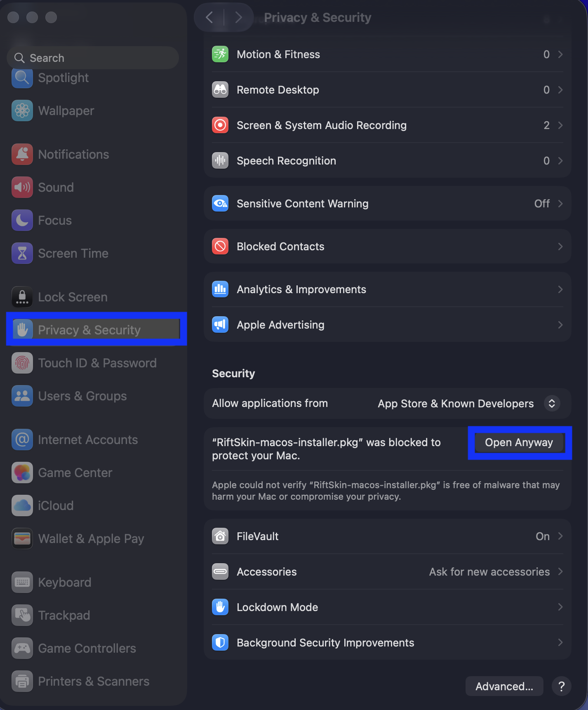
Task: Click the Lockdown Mode hand icon
Action: click(220, 607)
